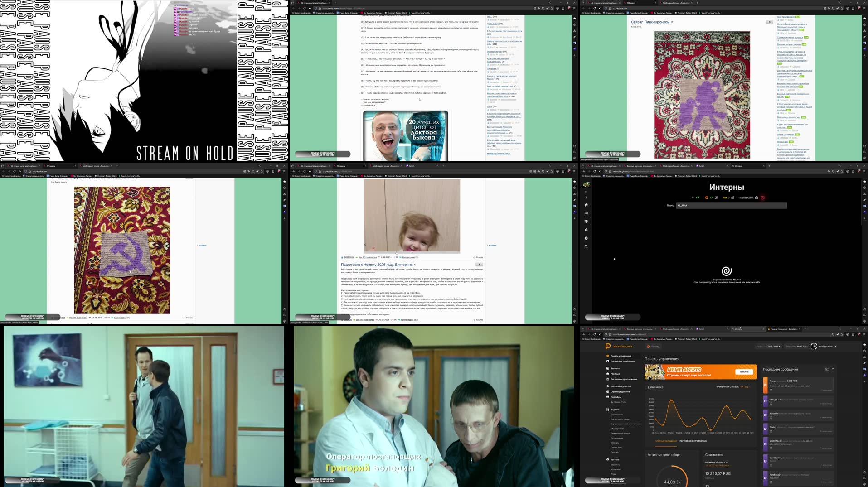Click the red clock icon next to Parents Guide
The image size is (868, 487).
point(762,198)
